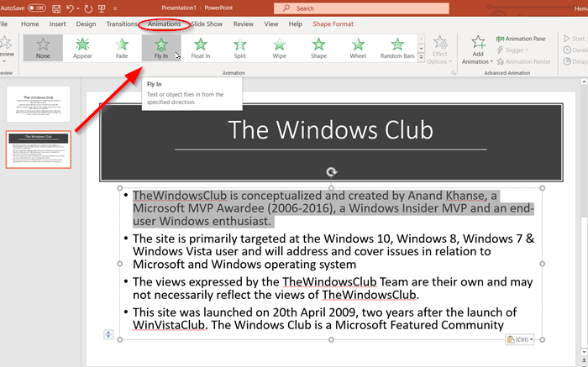
Task: Show the Animation Pane
Action: (x=521, y=38)
